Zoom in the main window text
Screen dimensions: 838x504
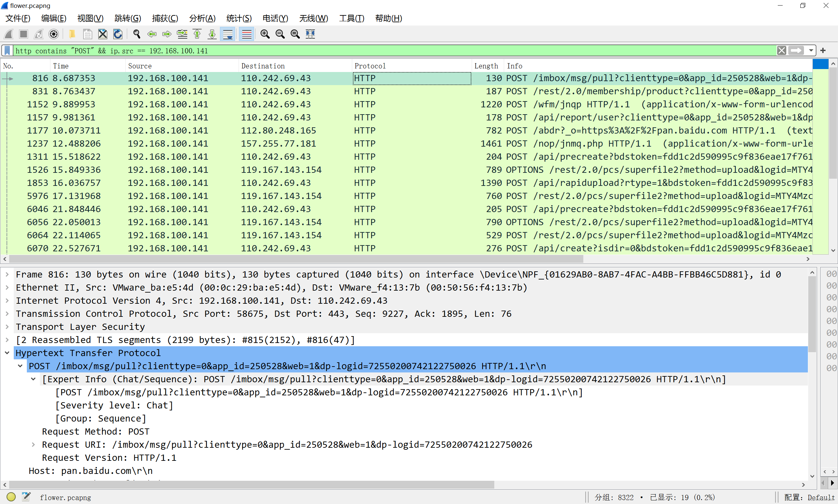pyautogui.click(x=265, y=34)
